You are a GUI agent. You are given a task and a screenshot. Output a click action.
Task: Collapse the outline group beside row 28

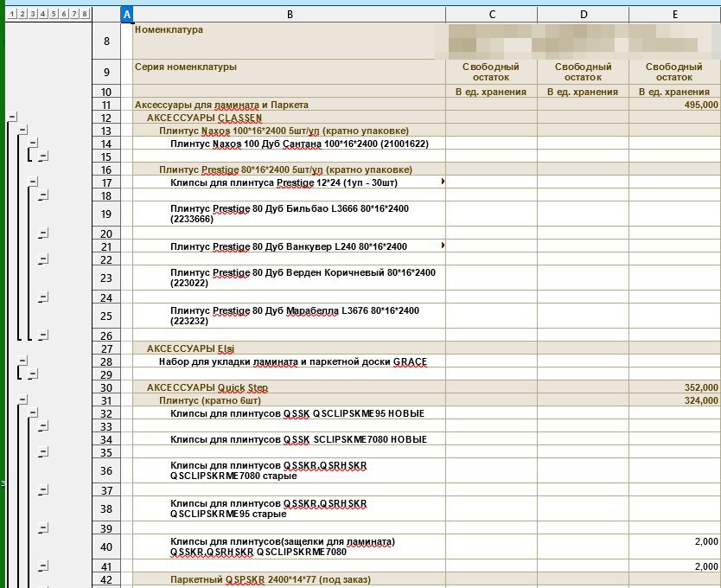coord(22,361)
